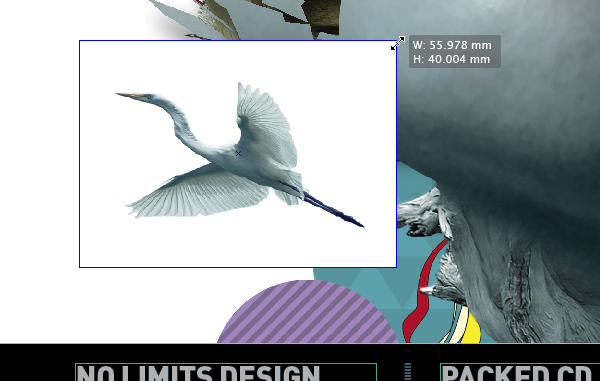The height and width of the screenshot is (381, 600).
Task: Click the red ribbon shape
Action: coord(423,291)
